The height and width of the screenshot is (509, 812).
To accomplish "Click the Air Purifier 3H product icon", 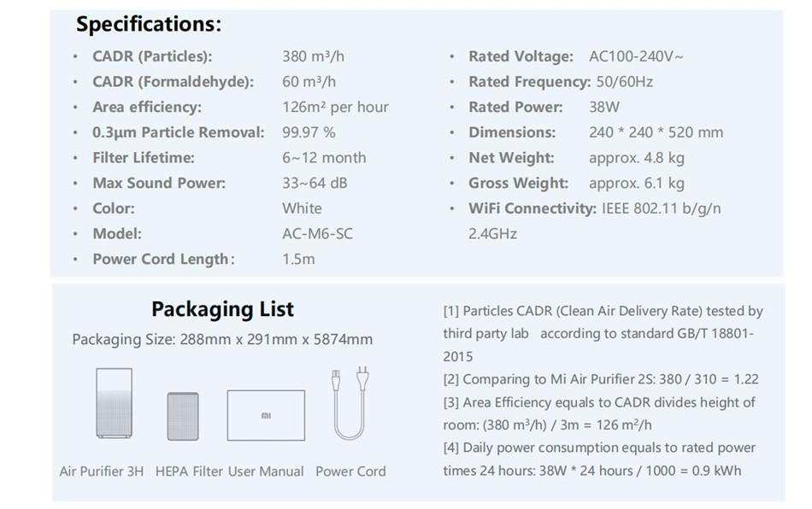I will (114, 402).
